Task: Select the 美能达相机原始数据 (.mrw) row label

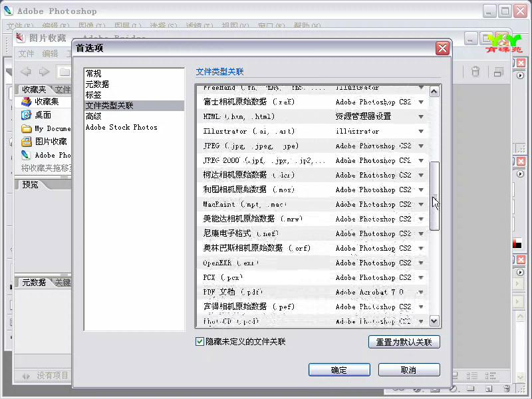Action: coord(253,219)
